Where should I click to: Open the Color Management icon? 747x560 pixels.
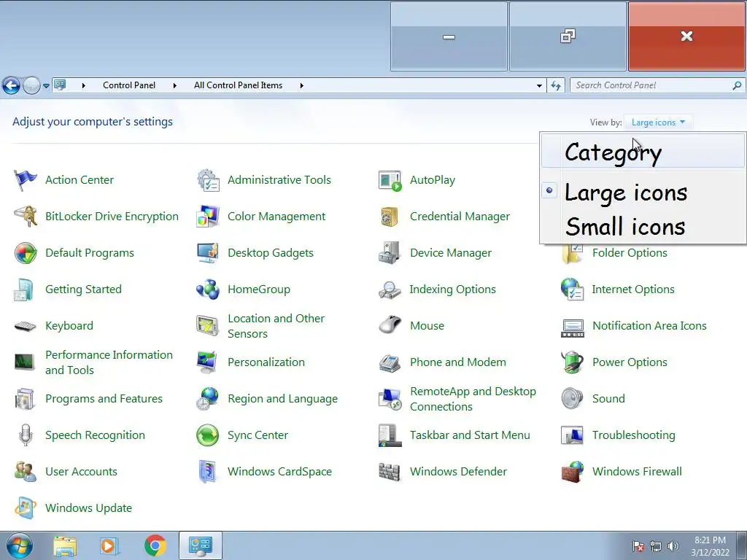point(208,216)
